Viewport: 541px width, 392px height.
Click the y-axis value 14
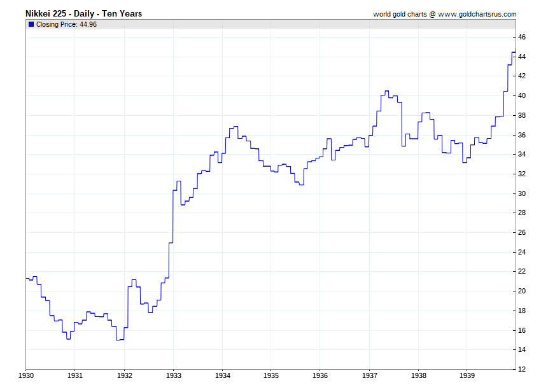[522, 349]
